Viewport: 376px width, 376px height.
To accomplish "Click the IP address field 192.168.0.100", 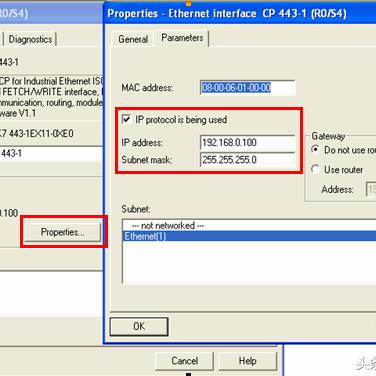I will pos(248,143).
